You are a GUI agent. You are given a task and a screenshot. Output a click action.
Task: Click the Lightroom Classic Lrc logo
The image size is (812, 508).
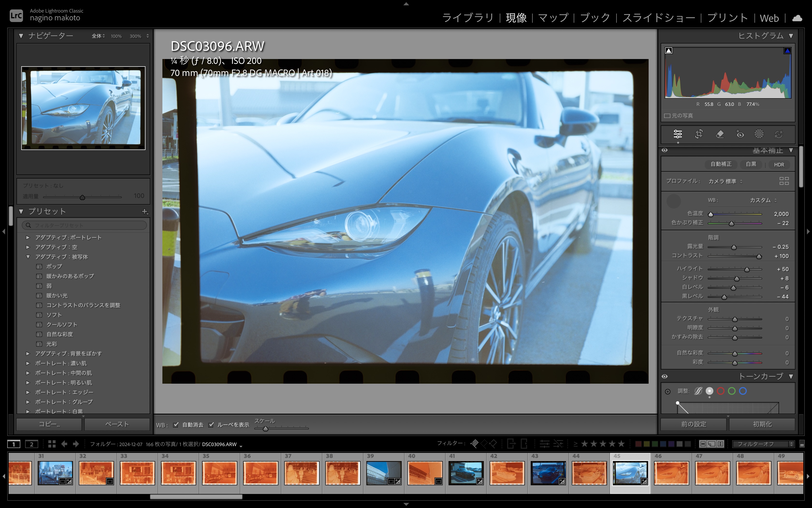(16, 15)
